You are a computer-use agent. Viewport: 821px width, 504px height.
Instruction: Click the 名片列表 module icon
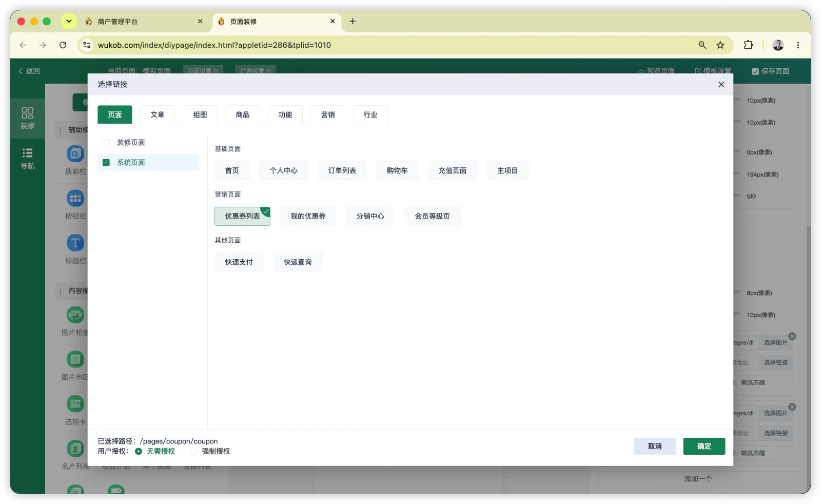click(x=75, y=449)
